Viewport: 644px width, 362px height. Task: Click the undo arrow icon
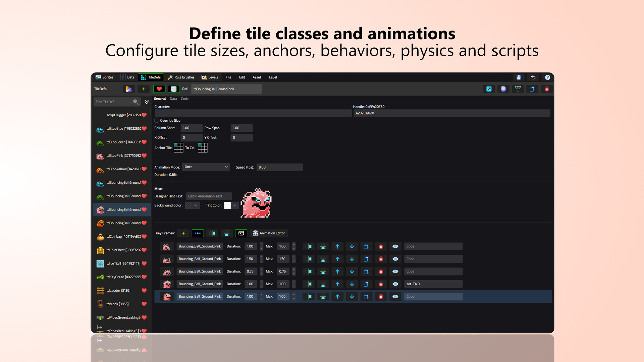pyautogui.click(x=533, y=77)
